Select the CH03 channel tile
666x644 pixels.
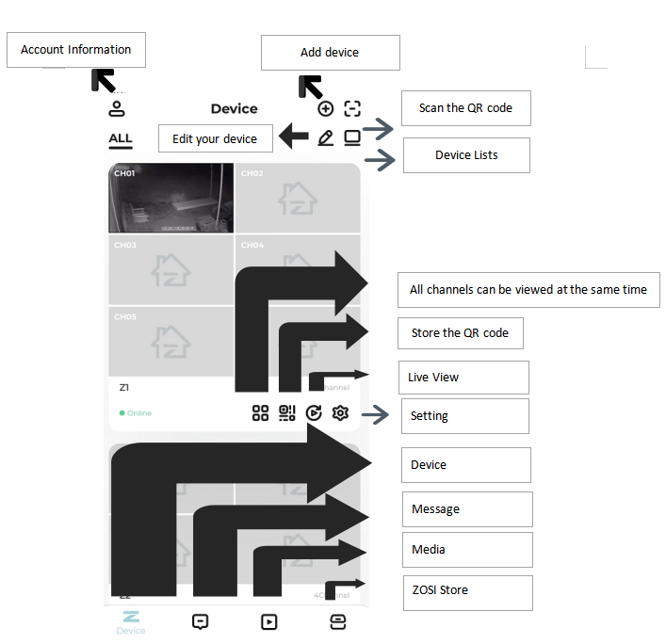pos(171,269)
